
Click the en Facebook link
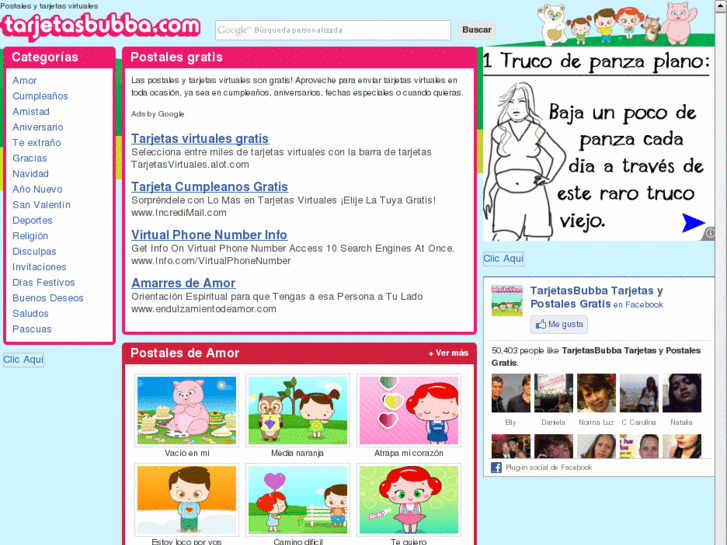pos(638,305)
